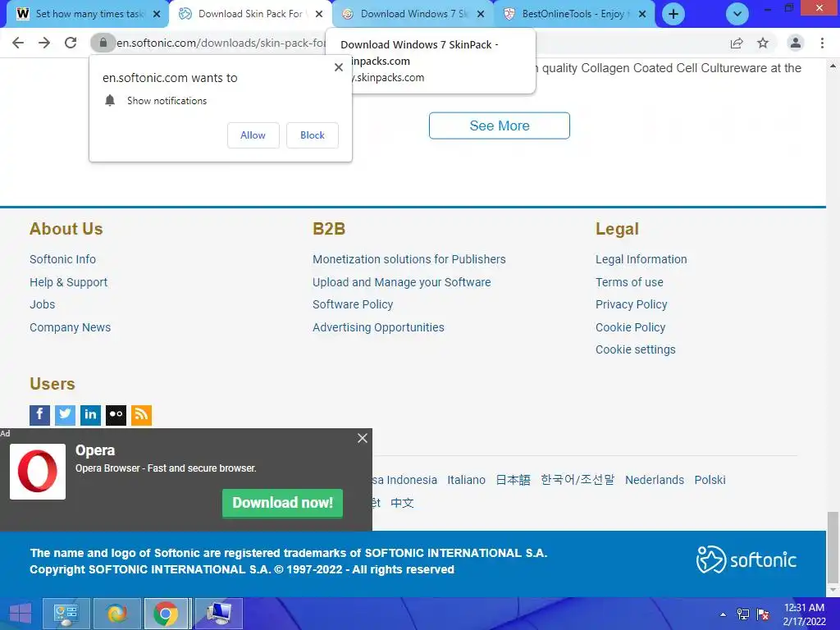Switch language to 中文

[402, 503]
